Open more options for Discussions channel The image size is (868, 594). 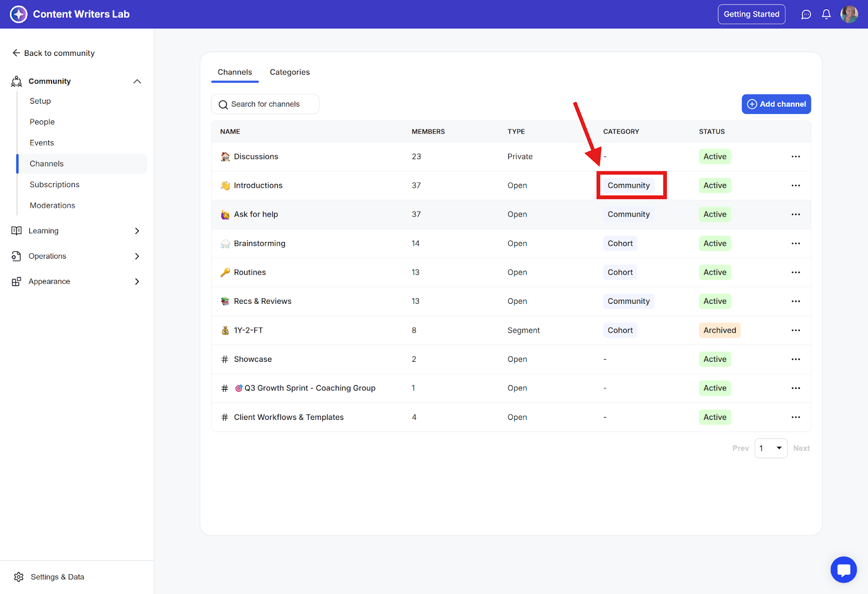coord(795,157)
